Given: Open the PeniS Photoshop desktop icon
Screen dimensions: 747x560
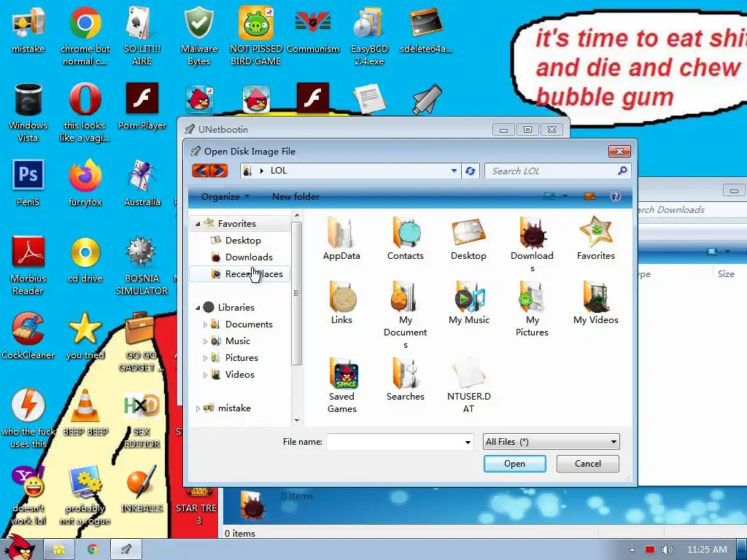Looking at the screenshot, I should 28,183.
